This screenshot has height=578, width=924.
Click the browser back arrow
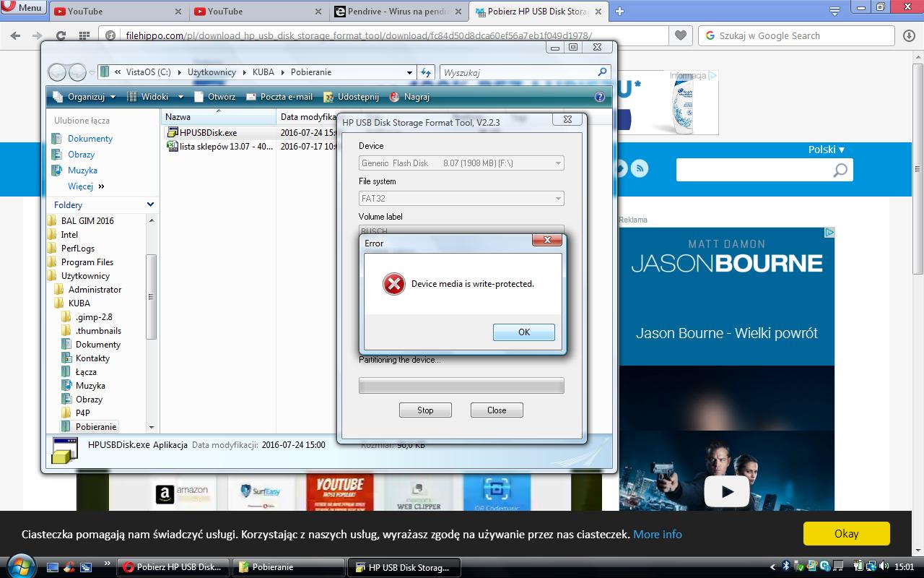(x=15, y=35)
